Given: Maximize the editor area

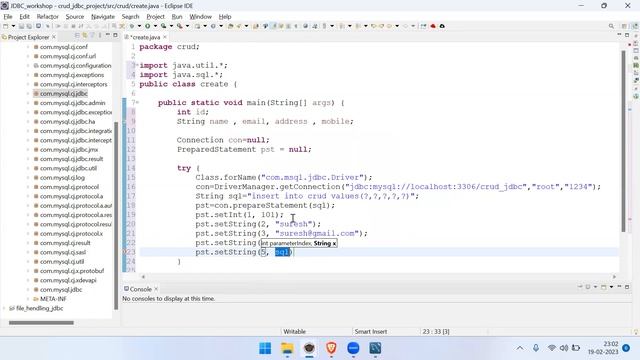Looking at the screenshot, I should (627, 36).
